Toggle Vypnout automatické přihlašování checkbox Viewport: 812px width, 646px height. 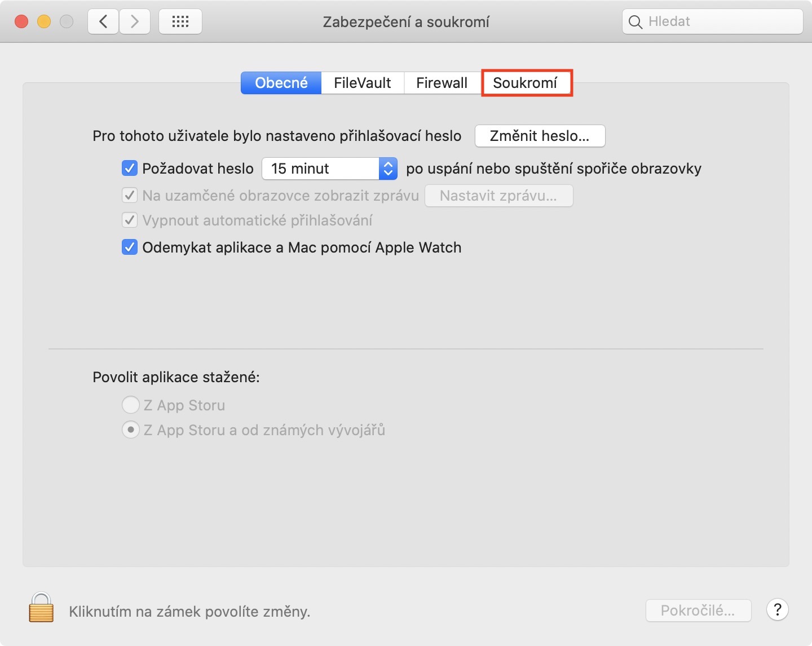[x=130, y=220]
